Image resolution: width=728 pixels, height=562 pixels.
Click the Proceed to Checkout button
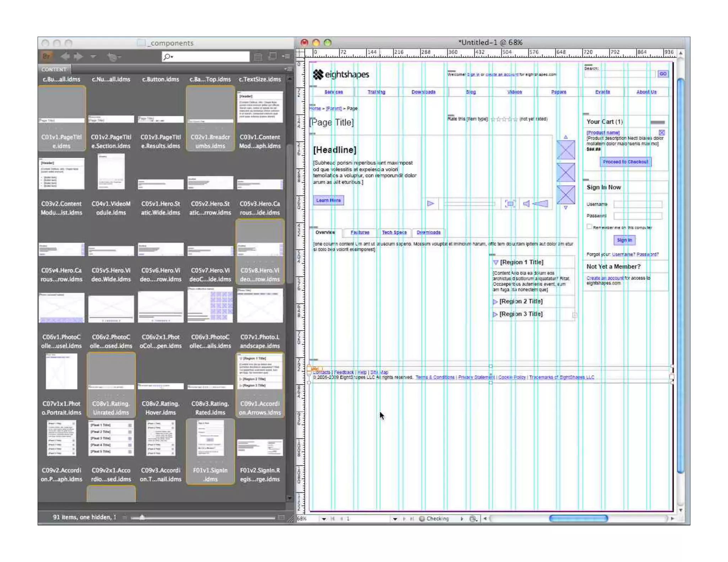click(625, 162)
